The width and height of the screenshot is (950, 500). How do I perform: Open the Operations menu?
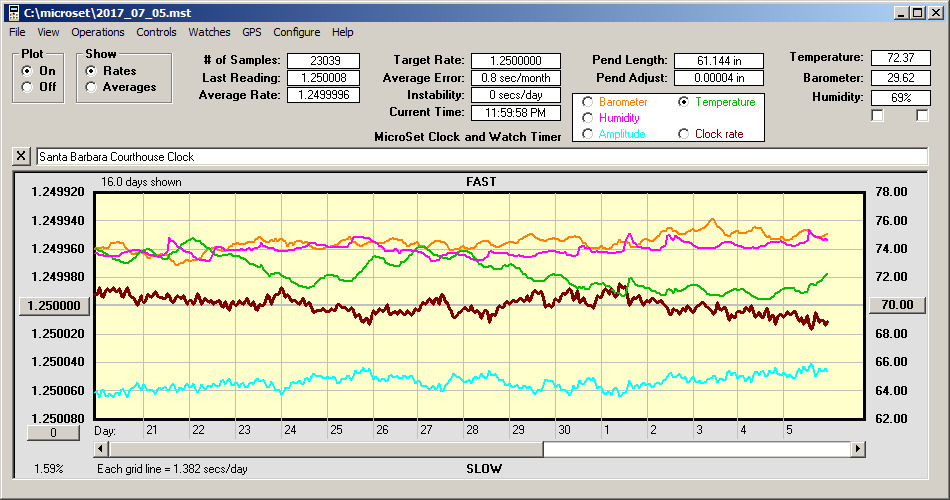(x=97, y=32)
